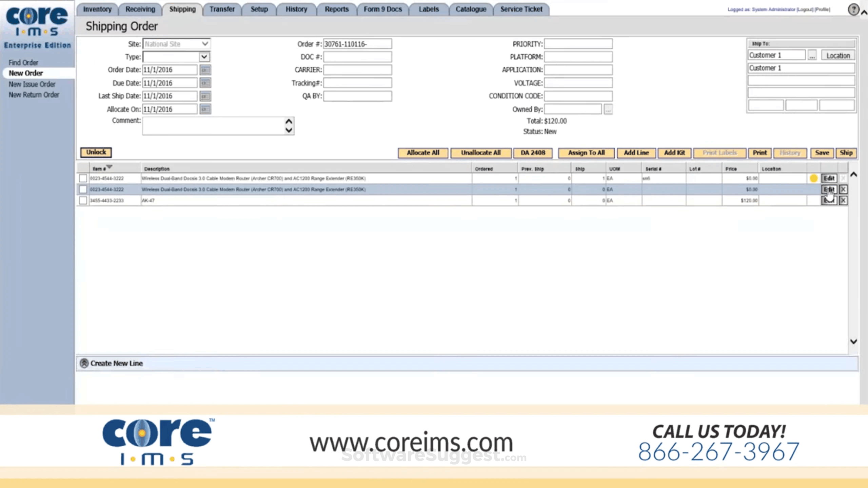Click the yellow status dot on the first line

pos(814,178)
